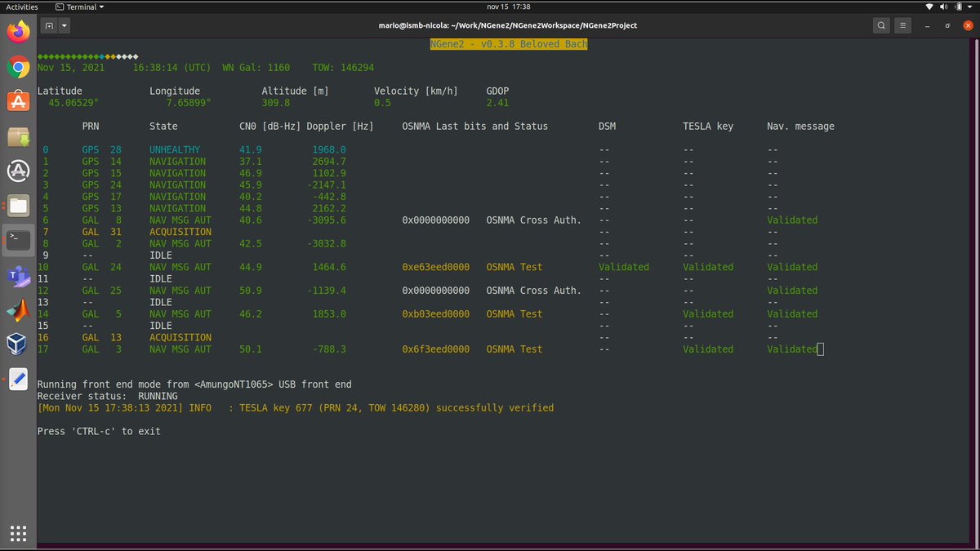Open VirtualBox from the dock
Screen dimensions: 980x551
[x=19, y=344]
